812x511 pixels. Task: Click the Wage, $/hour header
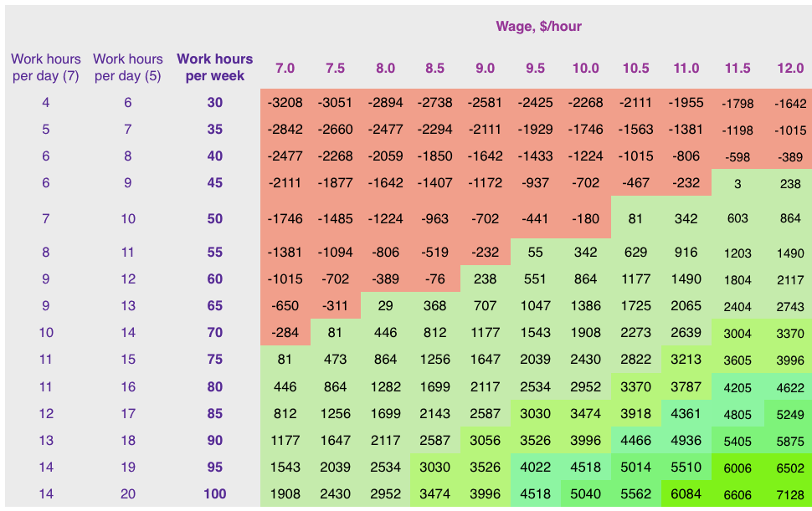pos(540,26)
